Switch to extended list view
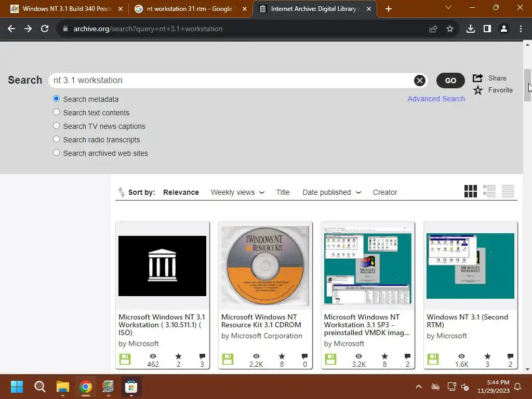 (489, 191)
